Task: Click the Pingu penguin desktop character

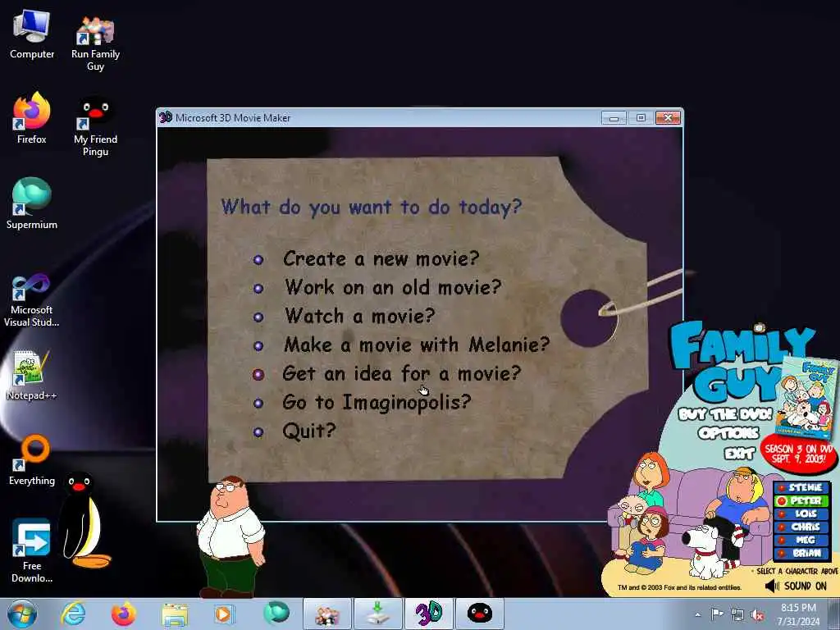Action: (x=83, y=519)
